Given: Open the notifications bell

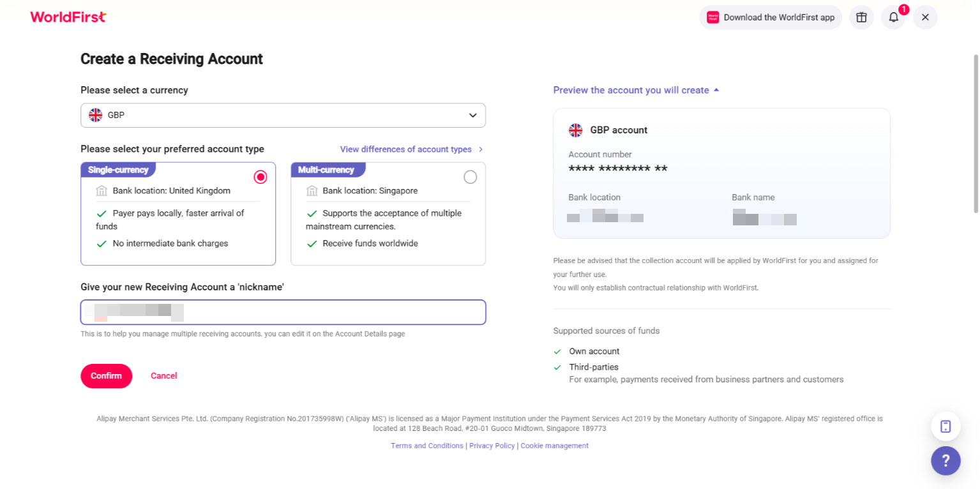Looking at the screenshot, I should tap(893, 17).
